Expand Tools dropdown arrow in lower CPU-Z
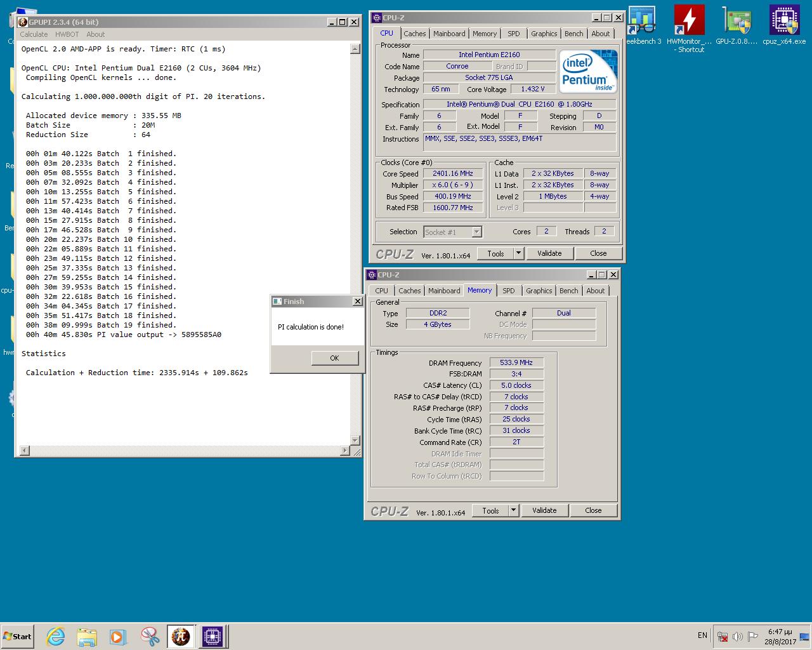The height and width of the screenshot is (650, 812). pos(513,510)
